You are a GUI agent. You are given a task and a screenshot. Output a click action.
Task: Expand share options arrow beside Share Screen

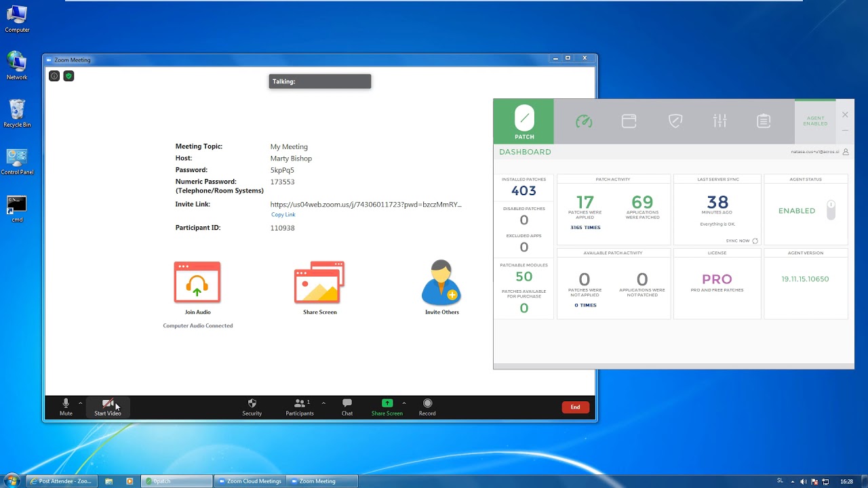click(404, 403)
